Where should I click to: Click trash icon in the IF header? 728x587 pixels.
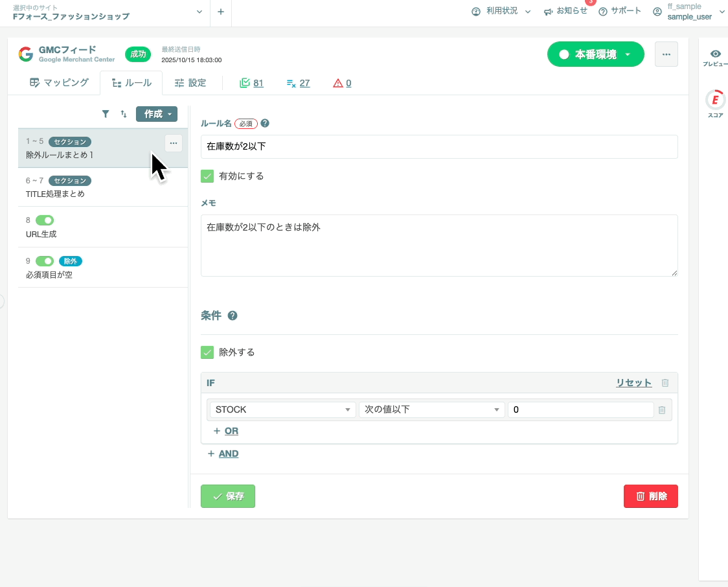coord(665,383)
